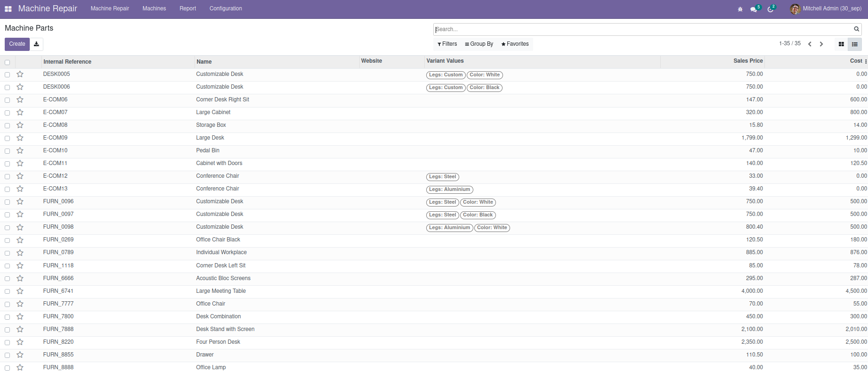Open conversations message icon
Image resolution: width=868 pixels, height=373 pixels.
[x=754, y=9]
